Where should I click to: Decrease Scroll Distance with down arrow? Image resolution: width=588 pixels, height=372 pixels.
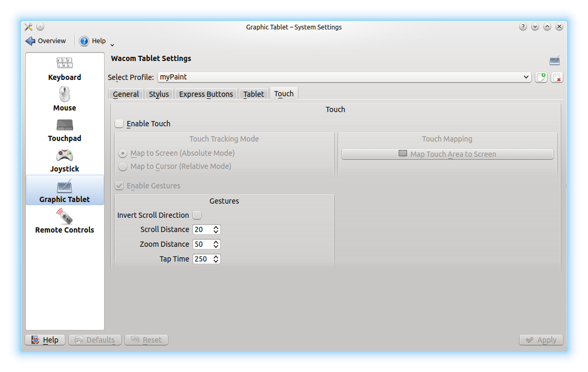coord(216,232)
